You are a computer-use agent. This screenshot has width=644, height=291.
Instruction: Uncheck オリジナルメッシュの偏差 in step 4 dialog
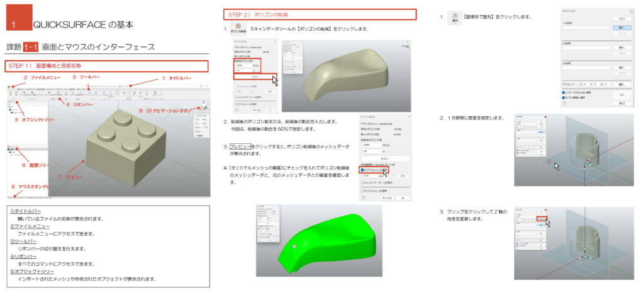point(362,170)
